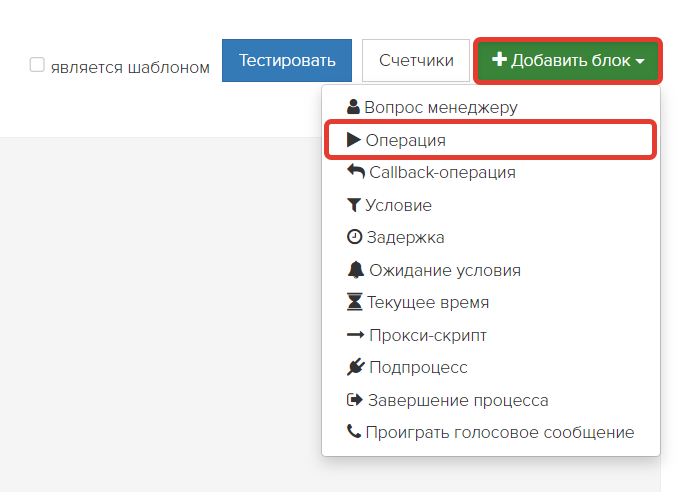Image resolution: width=690 pixels, height=492 pixels.
Task: Click the plus icon on Добавить блок
Action: [x=499, y=59]
